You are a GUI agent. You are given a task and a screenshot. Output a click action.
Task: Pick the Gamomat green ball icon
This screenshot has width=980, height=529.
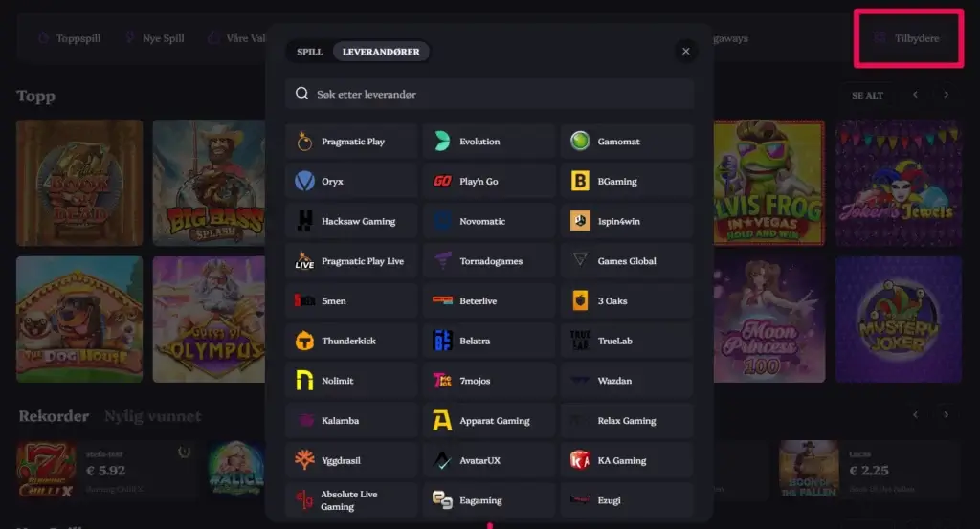tap(580, 142)
